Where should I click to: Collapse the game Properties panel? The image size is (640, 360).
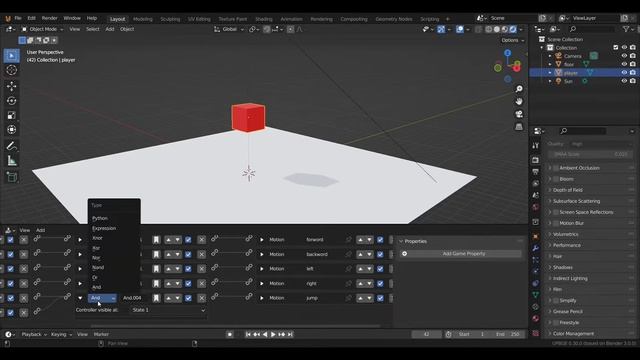401,242
